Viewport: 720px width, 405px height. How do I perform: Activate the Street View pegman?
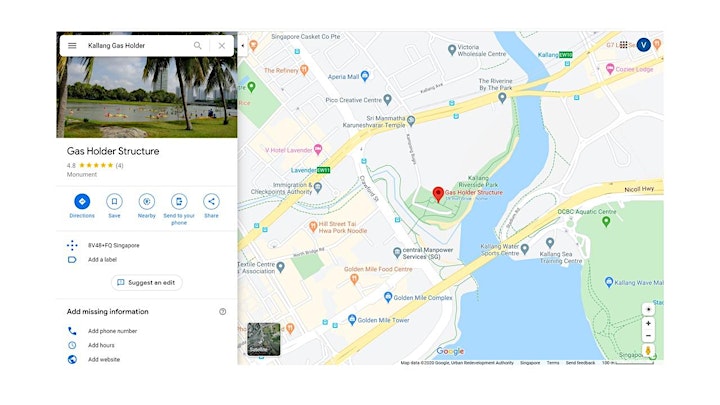click(x=648, y=351)
